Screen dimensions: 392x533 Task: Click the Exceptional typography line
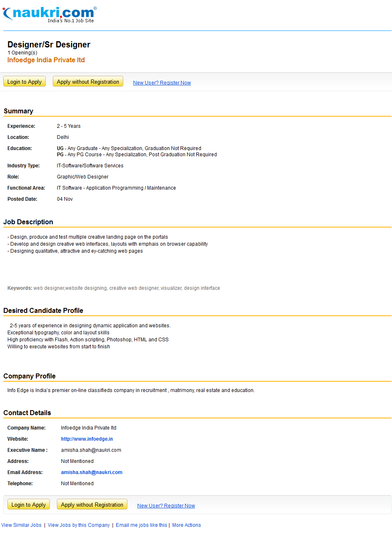point(59,333)
